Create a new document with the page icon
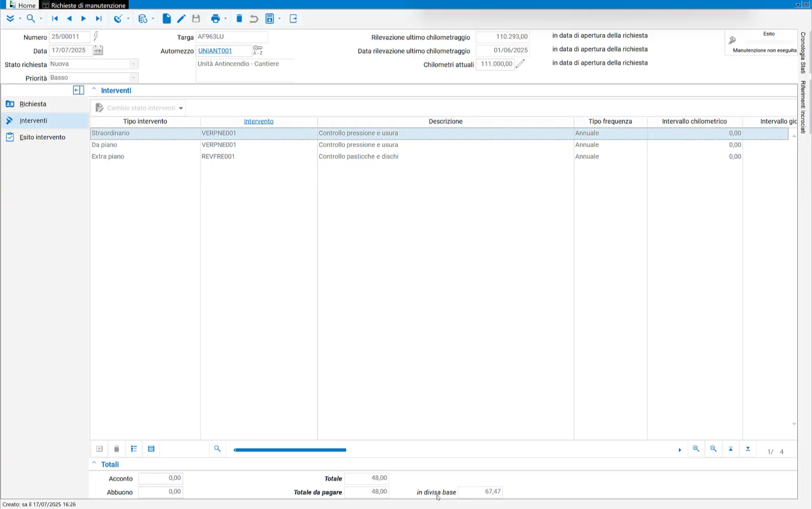 pyautogui.click(x=166, y=19)
